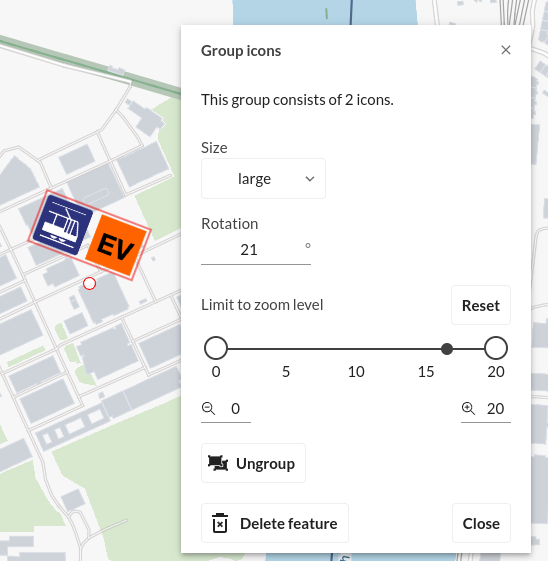The width and height of the screenshot is (548, 561).
Task: Ungroup the icon group
Action: (253, 463)
